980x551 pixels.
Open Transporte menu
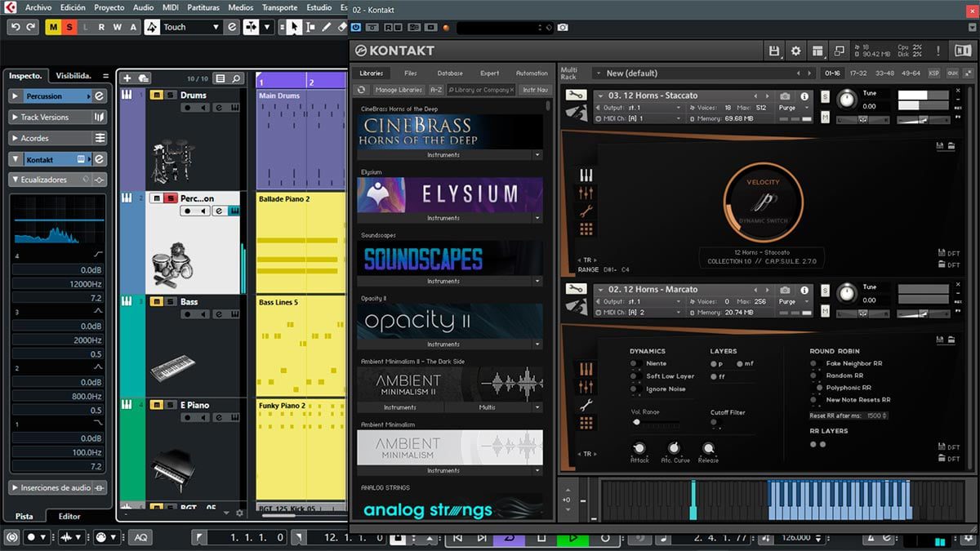pyautogui.click(x=279, y=7)
